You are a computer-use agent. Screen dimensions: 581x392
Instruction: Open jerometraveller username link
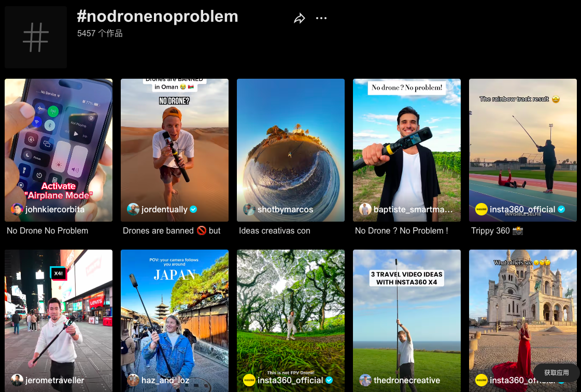[x=55, y=380]
